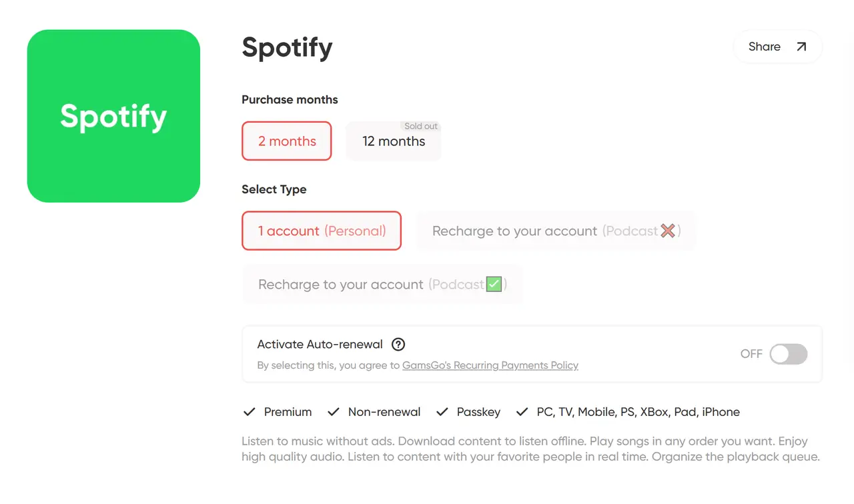Select the 1 account (Personal) type
The height and width of the screenshot is (504, 854).
(x=322, y=231)
